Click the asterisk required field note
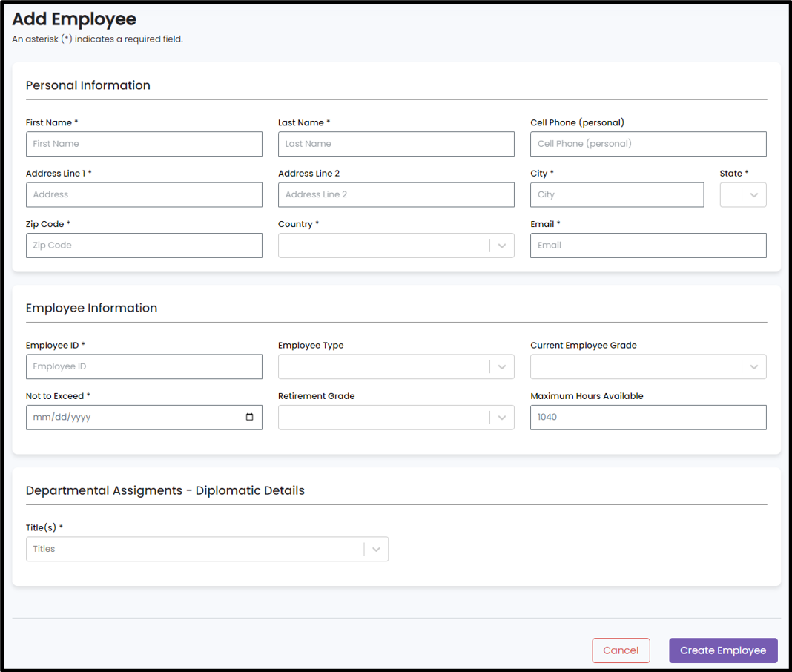This screenshot has height=672, width=792. click(x=97, y=39)
